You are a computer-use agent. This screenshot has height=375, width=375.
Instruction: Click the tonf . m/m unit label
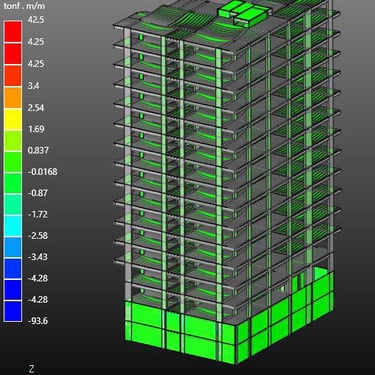(x=24, y=6)
